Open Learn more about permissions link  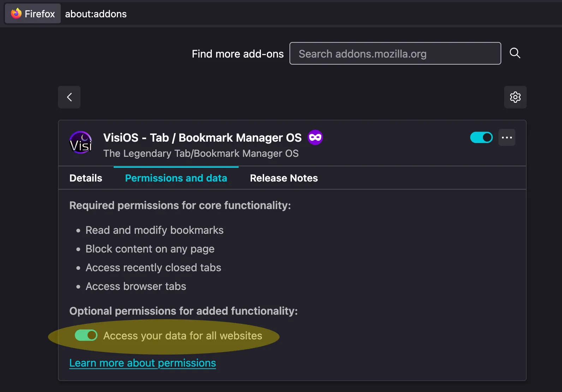(x=143, y=363)
